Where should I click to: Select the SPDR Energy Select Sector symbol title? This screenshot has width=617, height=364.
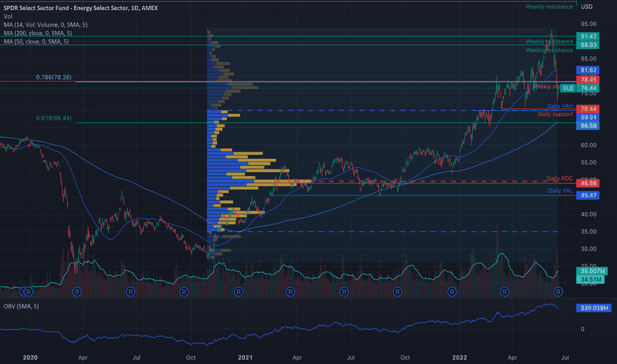pyautogui.click(x=81, y=8)
